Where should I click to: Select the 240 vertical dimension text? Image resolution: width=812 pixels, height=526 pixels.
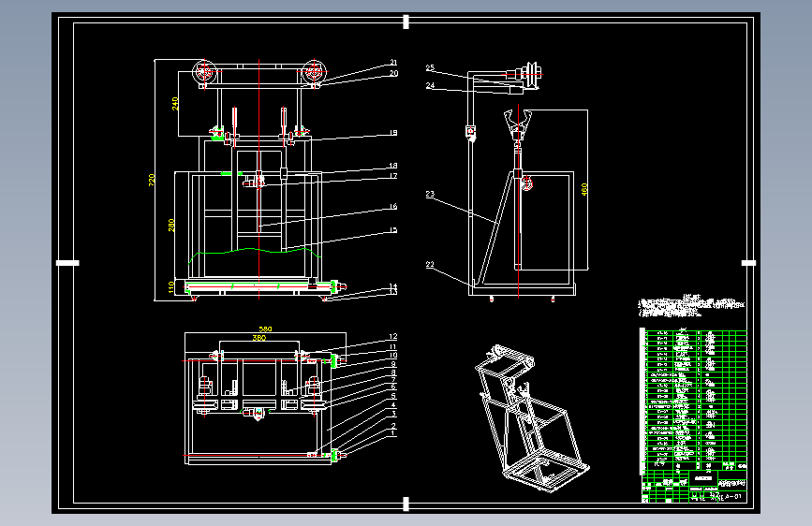pos(175,104)
